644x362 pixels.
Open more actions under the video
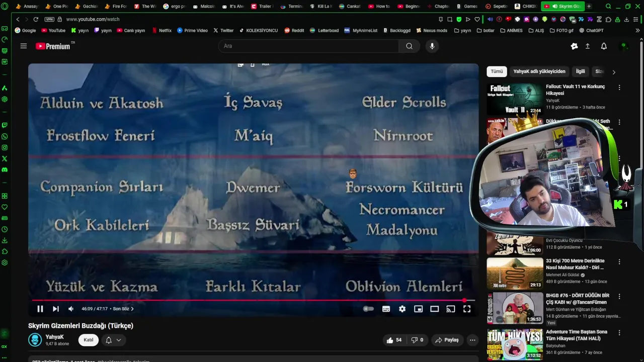point(472,340)
